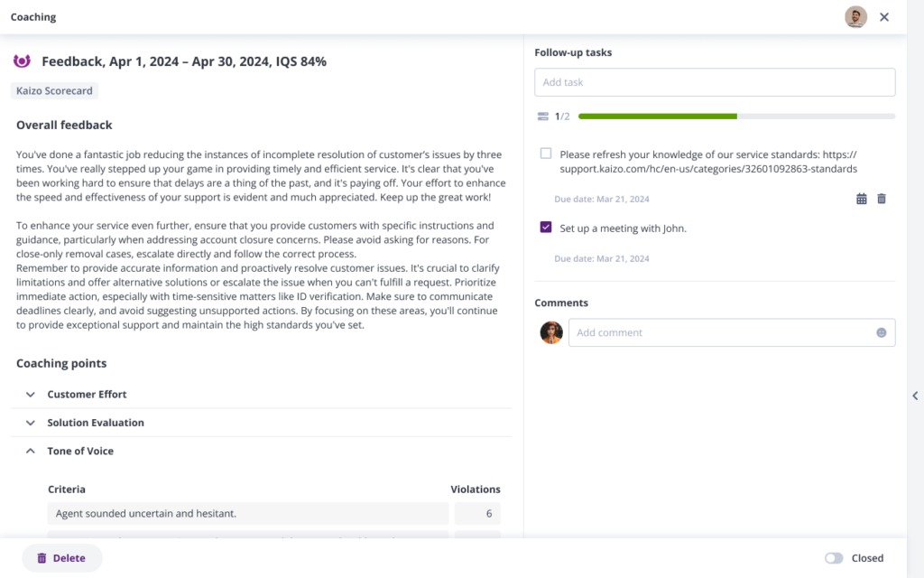The height and width of the screenshot is (578, 924).
Task: Click the Kaizo feedback logo icon
Action: pyautogui.click(x=22, y=61)
